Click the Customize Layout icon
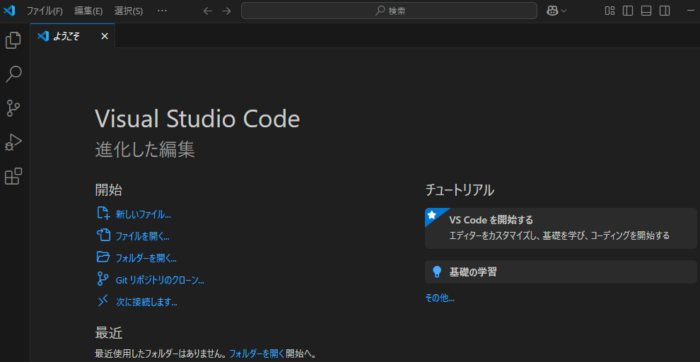The image size is (700, 362). (x=610, y=11)
